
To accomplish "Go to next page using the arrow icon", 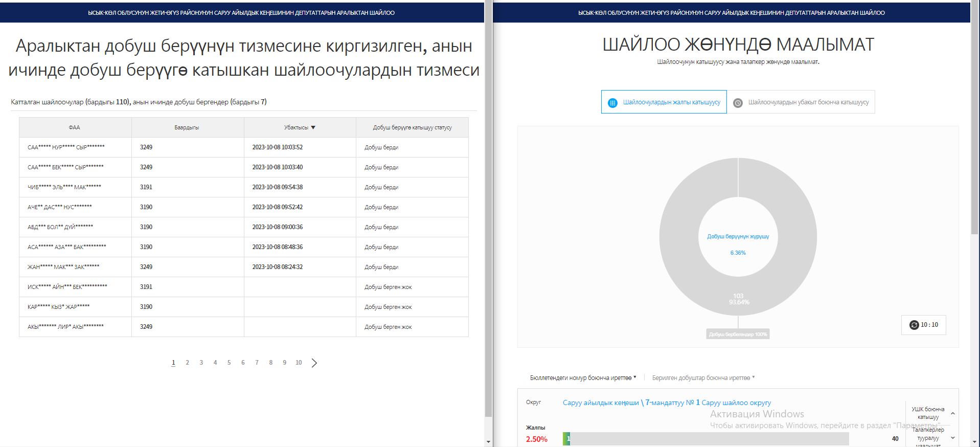I will (314, 363).
